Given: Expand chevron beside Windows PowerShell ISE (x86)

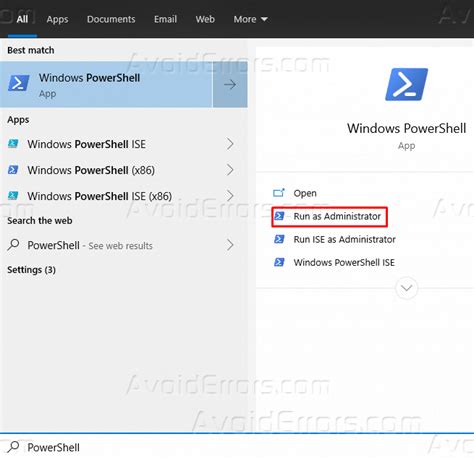Looking at the screenshot, I should (230, 196).
